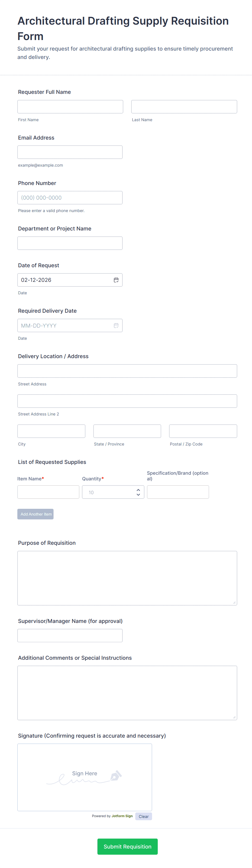The width and height of the screenshot is (252, 868).
Task: Click the Add Another Item button
Action: [35, 514]
